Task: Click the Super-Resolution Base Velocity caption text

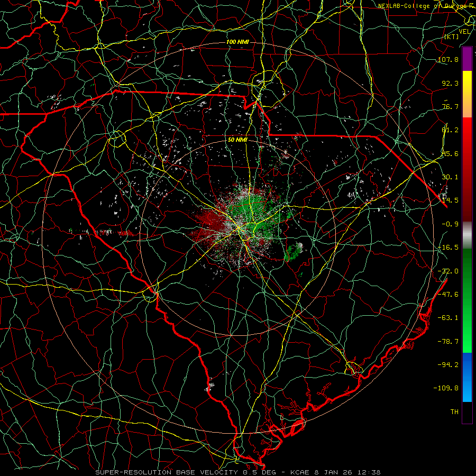Action: (x=186, y=472)
